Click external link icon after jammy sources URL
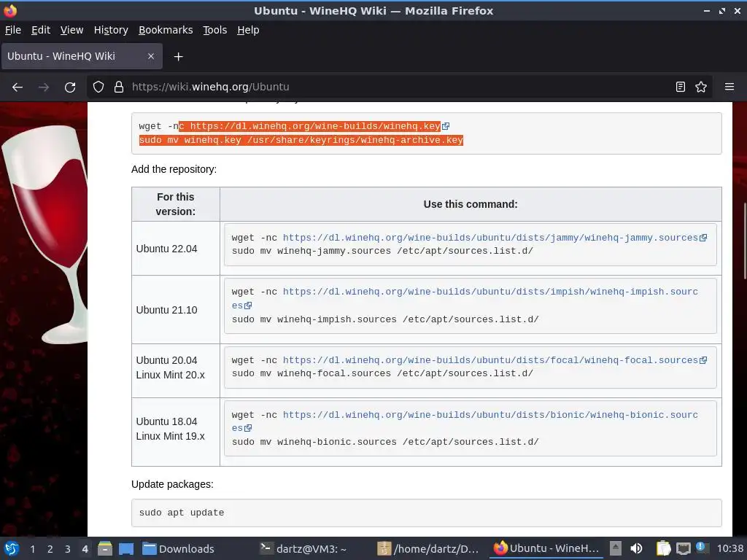 703,238
